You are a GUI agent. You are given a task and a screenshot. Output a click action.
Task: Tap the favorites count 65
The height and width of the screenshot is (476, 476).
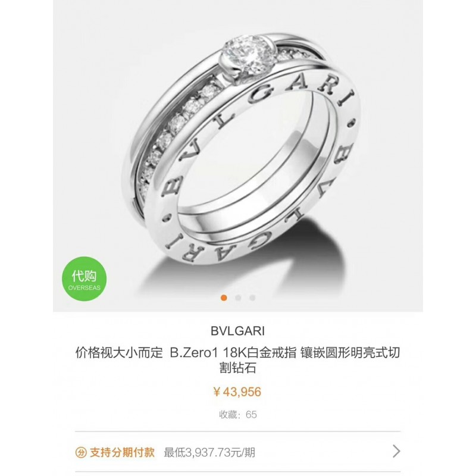[x=251, y=415]
